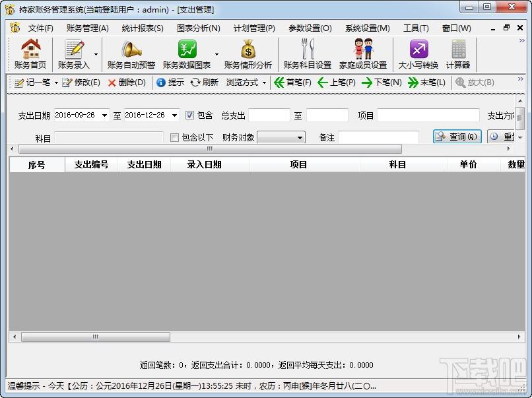Click the 查询(Q) search button
The image size is (532, 398).
tap(457, 137)
